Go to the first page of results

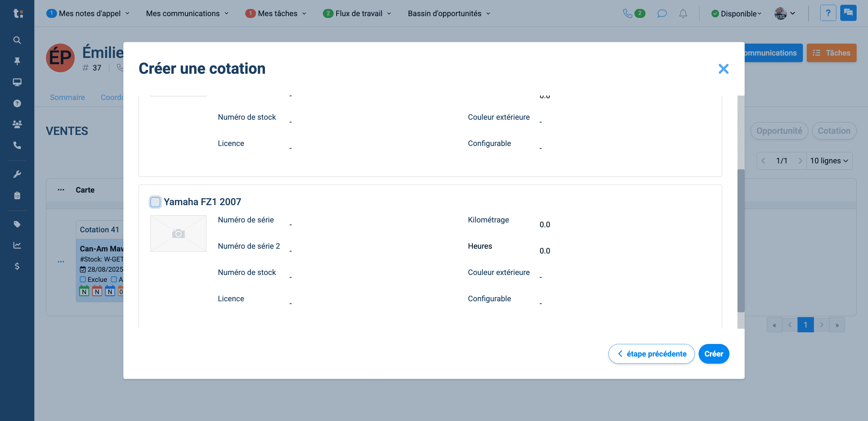(774, 325)
